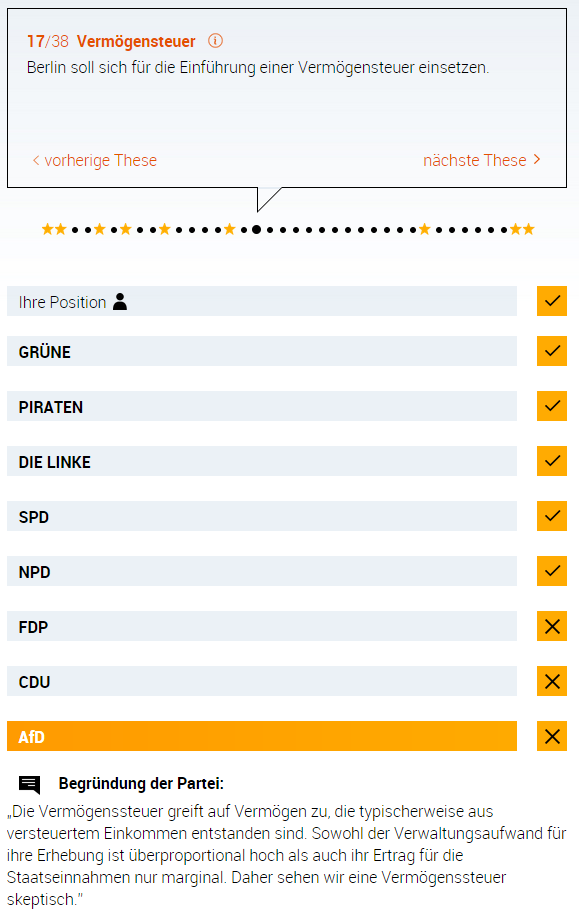This screenshot has width=579, height=917.
Task: Click the person icon beside Ihre Position
Action: 120,302
